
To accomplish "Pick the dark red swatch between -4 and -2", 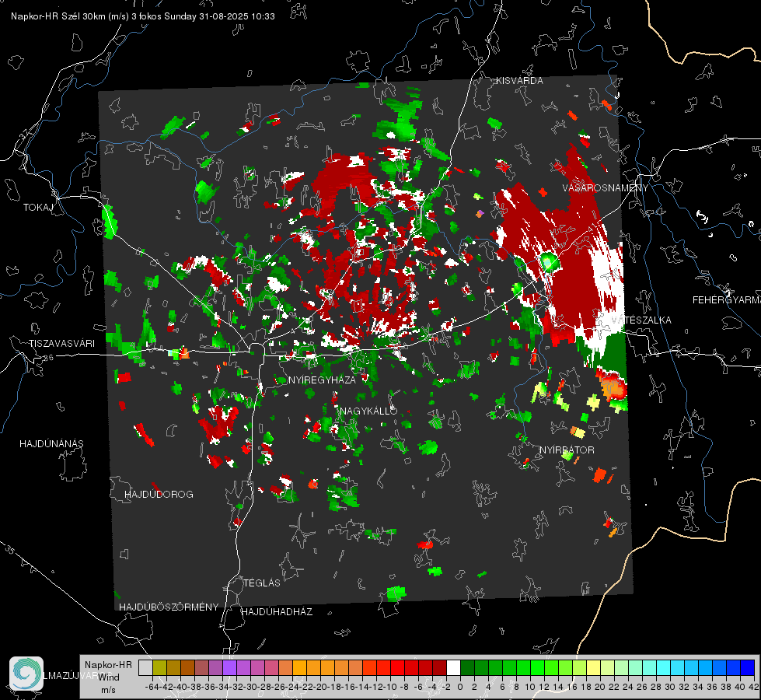I will pyautogui.click(x=440, y=667).
